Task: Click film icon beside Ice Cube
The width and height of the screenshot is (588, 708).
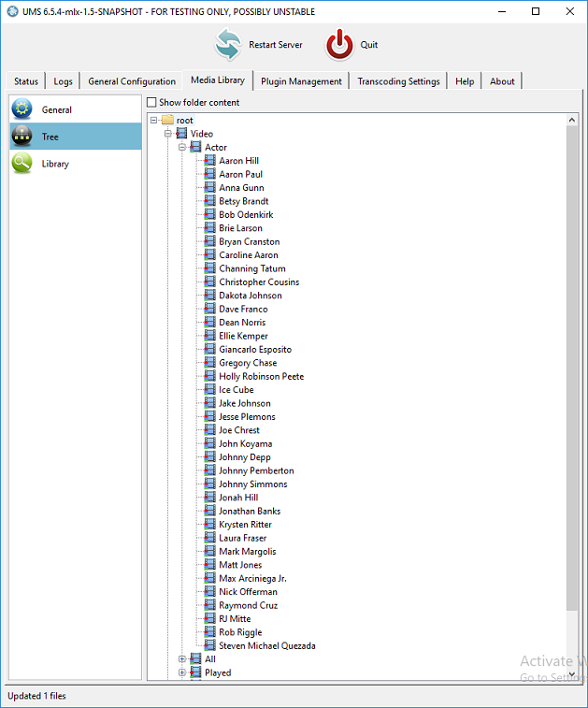Action: [209, 389]
